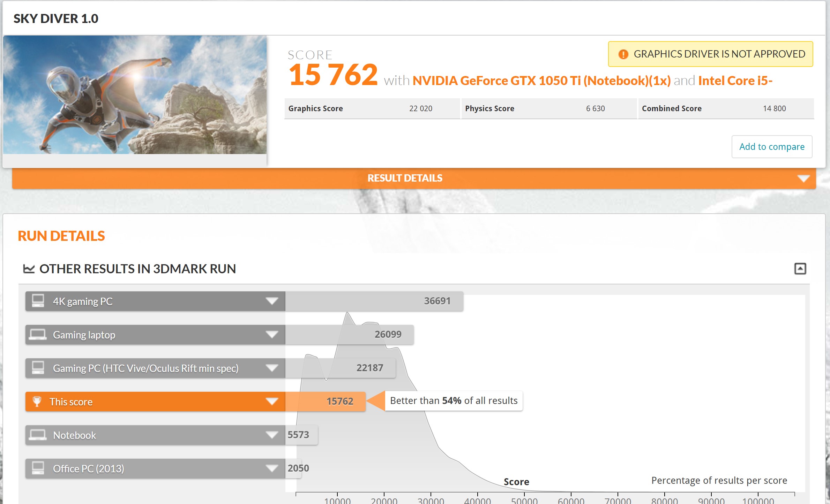Viewport: 830px width, 504px height.
Task: Click the Score axis label under the chart
Action: pyautogui.click(x=516, y=482)
